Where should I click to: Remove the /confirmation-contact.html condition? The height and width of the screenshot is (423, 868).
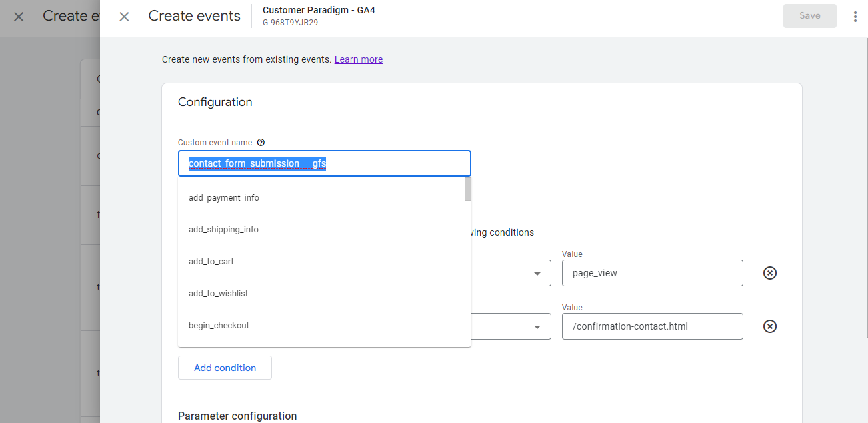(769, 326)
